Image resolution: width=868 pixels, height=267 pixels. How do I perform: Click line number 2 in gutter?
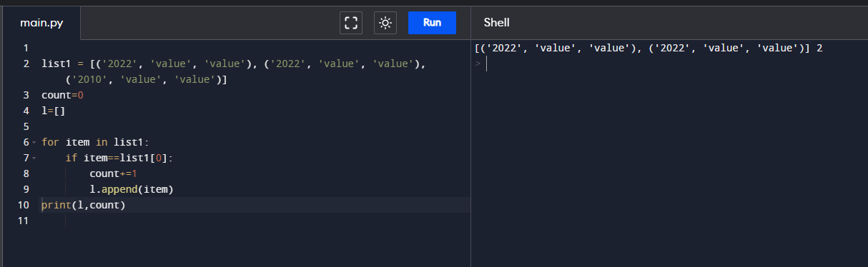click(x=26, y=64)
